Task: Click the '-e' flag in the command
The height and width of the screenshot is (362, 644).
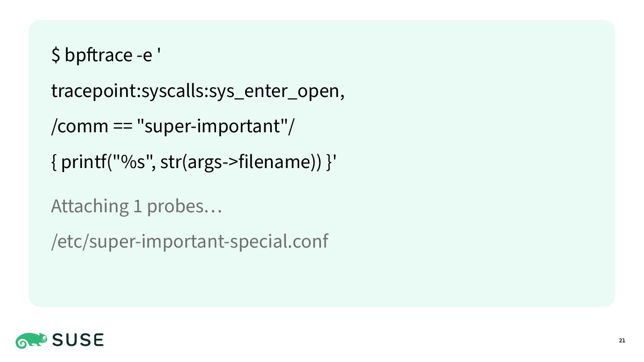Action: click(x=144, y=56)
